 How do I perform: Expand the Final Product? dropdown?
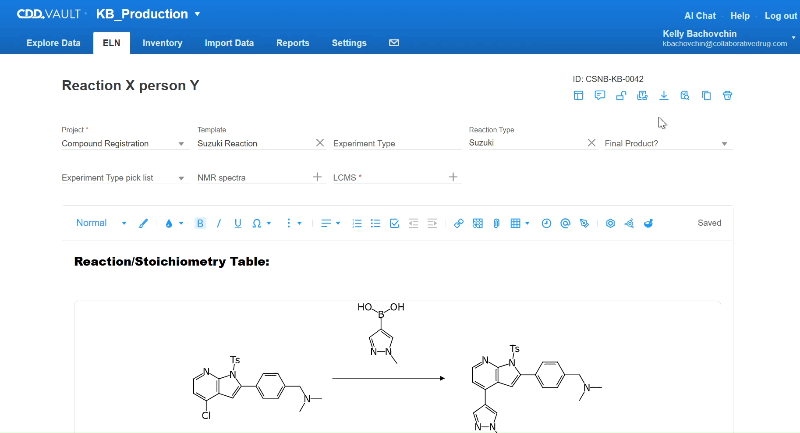pos(668,143)
